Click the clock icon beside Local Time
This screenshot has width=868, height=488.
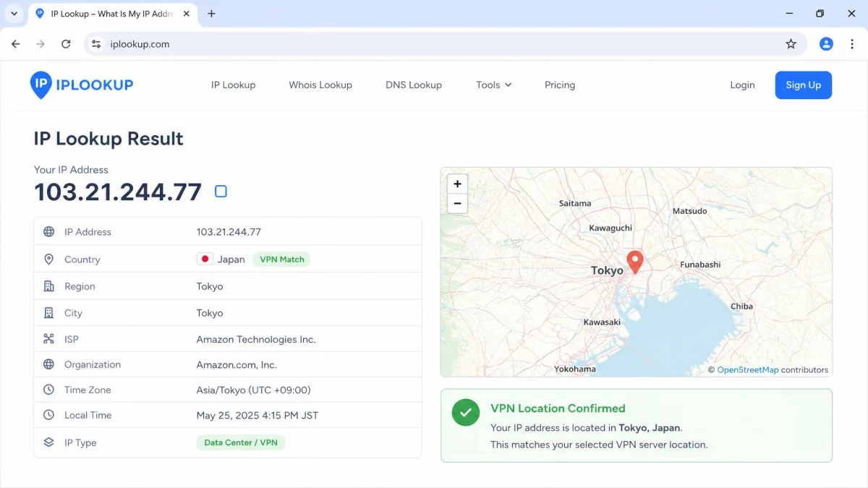click(x=48, y=415)
